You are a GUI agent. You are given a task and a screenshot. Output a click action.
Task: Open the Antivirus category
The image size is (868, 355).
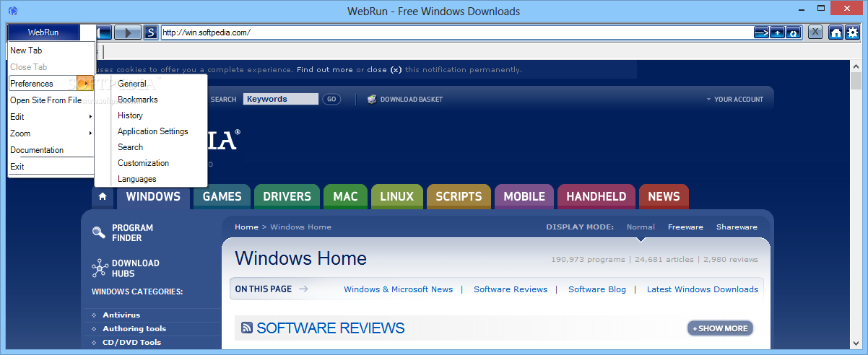tap(121, 315)
